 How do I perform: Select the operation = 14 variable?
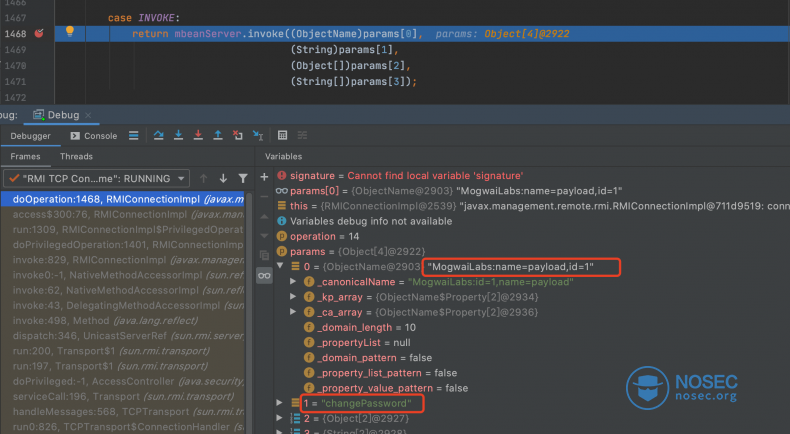click(x=532, y=236)
